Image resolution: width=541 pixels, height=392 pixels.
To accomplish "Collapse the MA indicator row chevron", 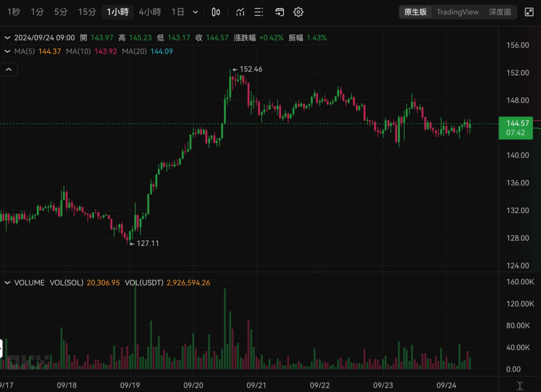I will click(x=7, y=51).
